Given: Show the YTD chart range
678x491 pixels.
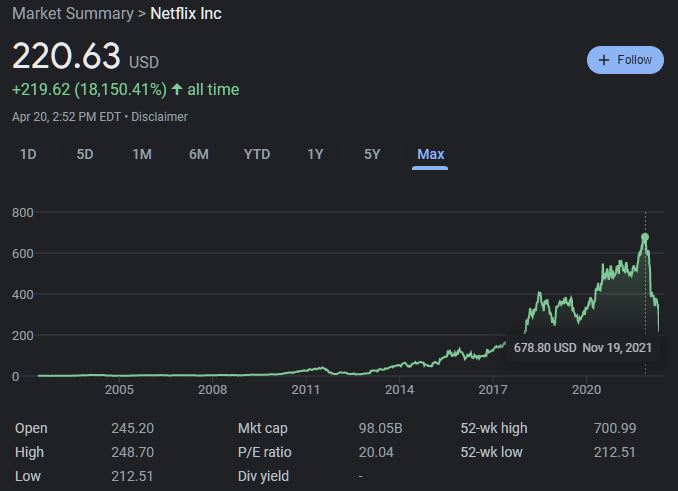Looking at the screenshot, I should pyautogui.click(x=257, y=154).
